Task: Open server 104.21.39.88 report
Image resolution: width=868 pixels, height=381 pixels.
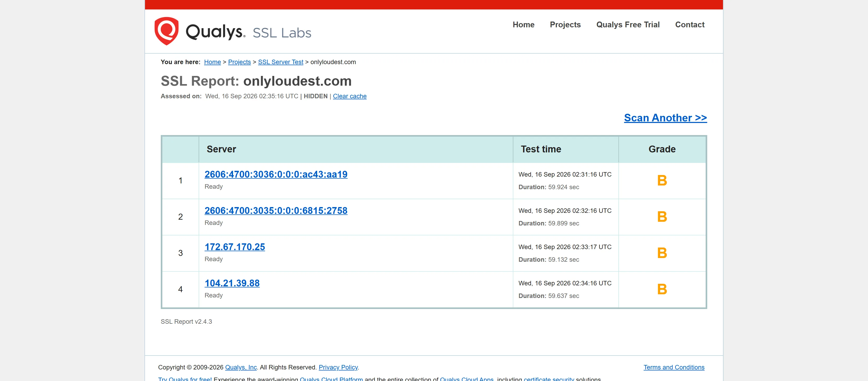Action: pyautogui.click(x=232, y=283)
